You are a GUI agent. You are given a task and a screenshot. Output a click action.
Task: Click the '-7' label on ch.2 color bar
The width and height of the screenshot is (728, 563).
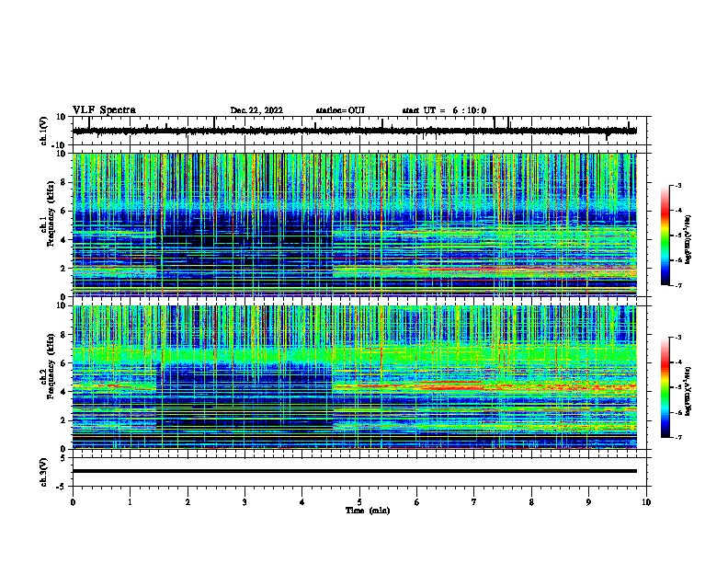pos(677,437)
